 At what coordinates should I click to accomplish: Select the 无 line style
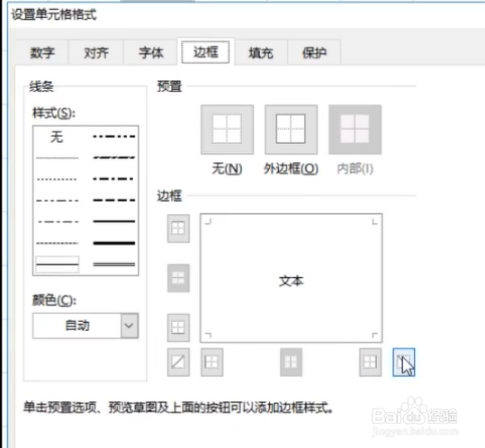[57, 137]
